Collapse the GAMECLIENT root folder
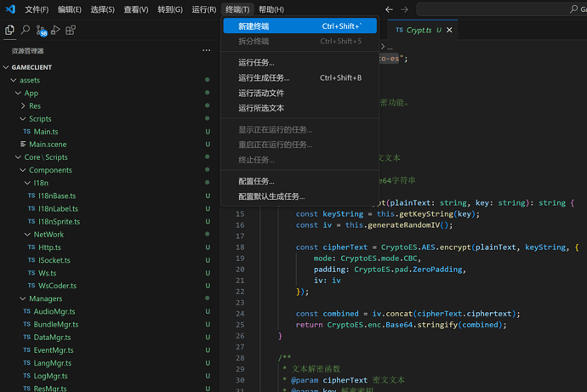Image resolution: width=587 pixels, height=392 pixels. tap(7, 67)
